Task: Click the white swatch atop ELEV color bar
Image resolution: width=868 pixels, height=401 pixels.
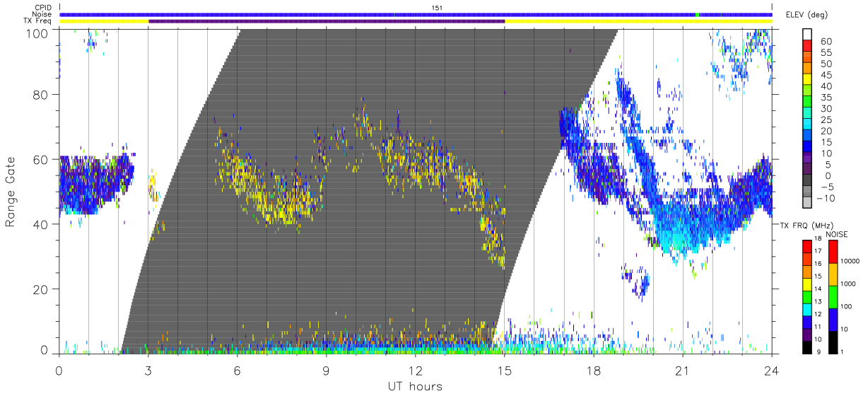Action: click(807, 35)
